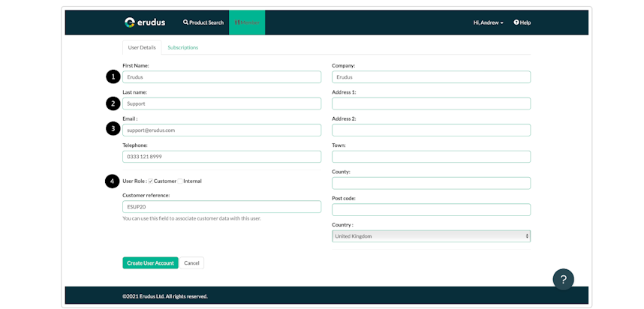This screenshot has width=644, height=309.
Task: Click the customer data hint text below reference
Action: click(192, 218)
